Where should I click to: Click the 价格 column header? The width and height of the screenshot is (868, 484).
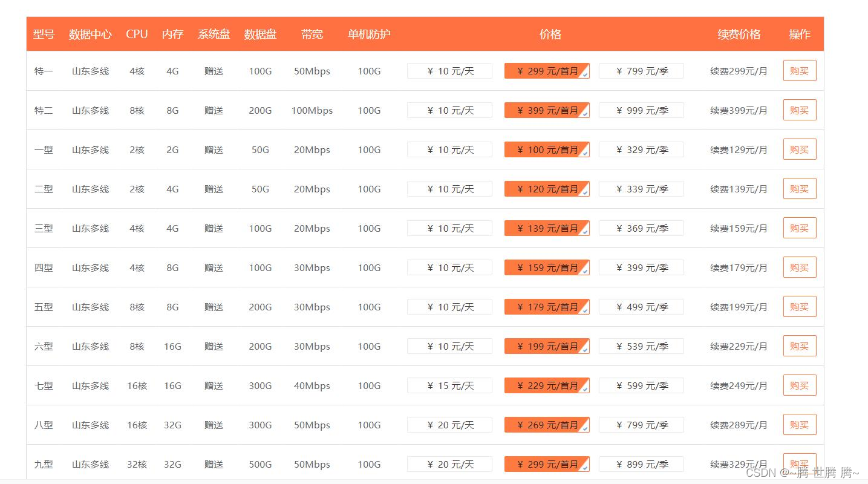coord(550,34)
